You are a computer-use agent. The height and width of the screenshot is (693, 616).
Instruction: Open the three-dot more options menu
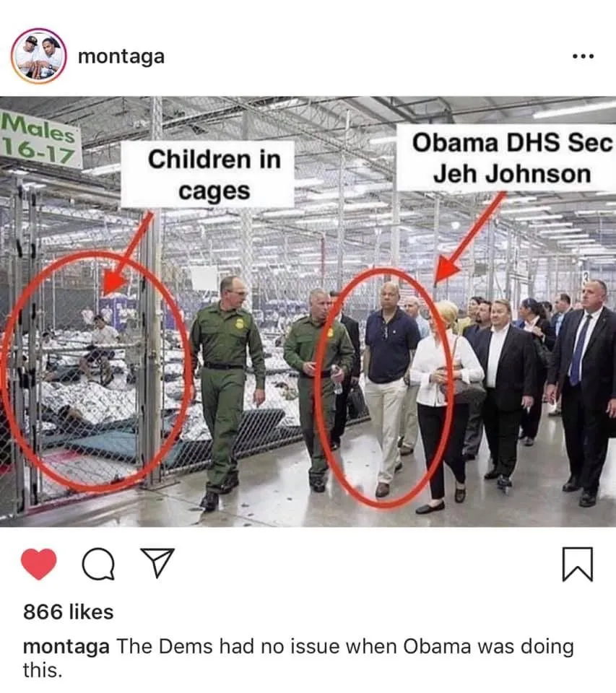(583, 56)
